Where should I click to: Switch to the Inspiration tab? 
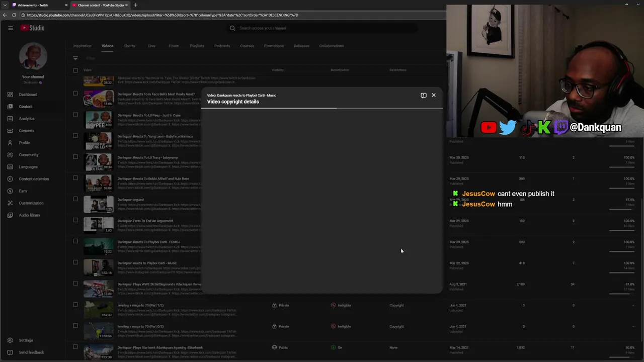click(82, 46)
